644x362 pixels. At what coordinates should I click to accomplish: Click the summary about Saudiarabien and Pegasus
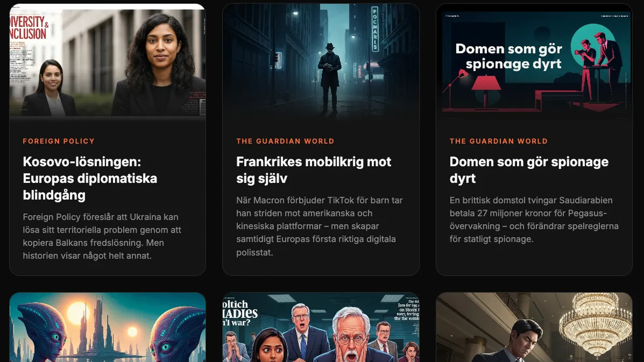534,220
